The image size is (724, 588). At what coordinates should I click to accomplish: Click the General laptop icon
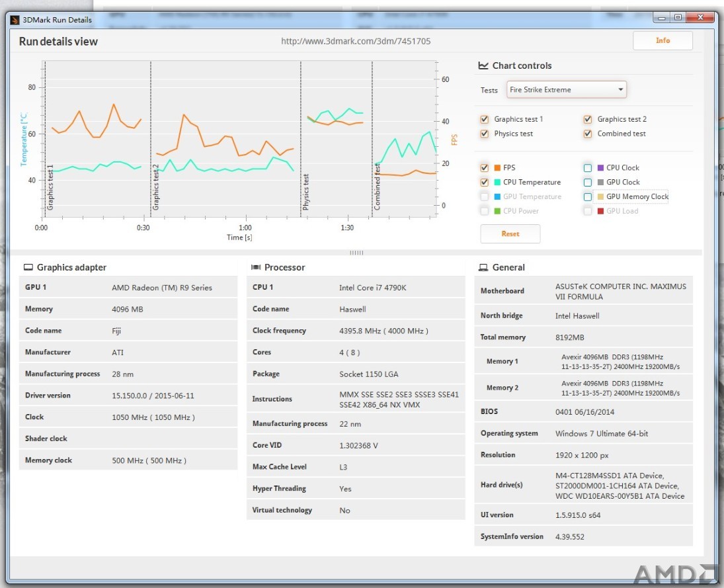point(483,267)
